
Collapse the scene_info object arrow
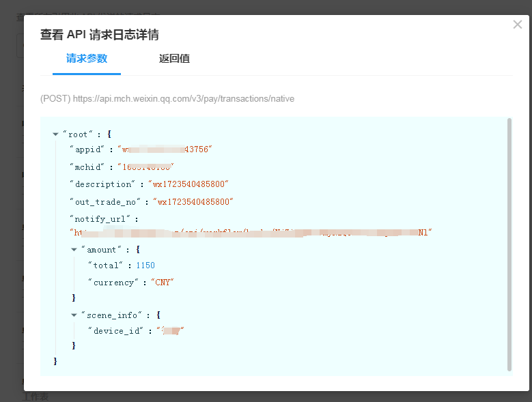pos(74,315)
